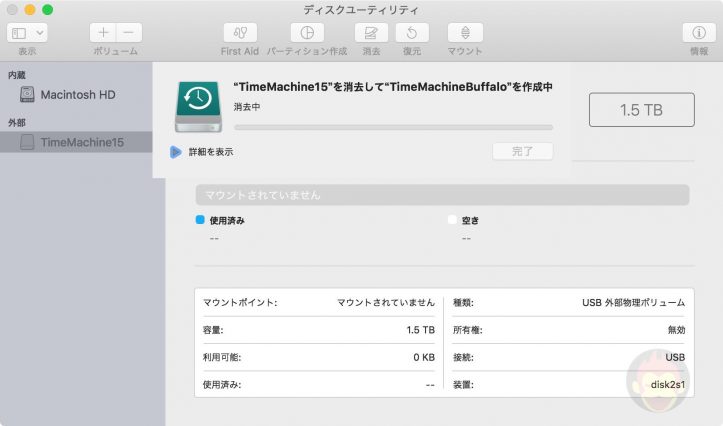
Task: Click the ディスクユーティリティ window title
Action: coord(361,10)
